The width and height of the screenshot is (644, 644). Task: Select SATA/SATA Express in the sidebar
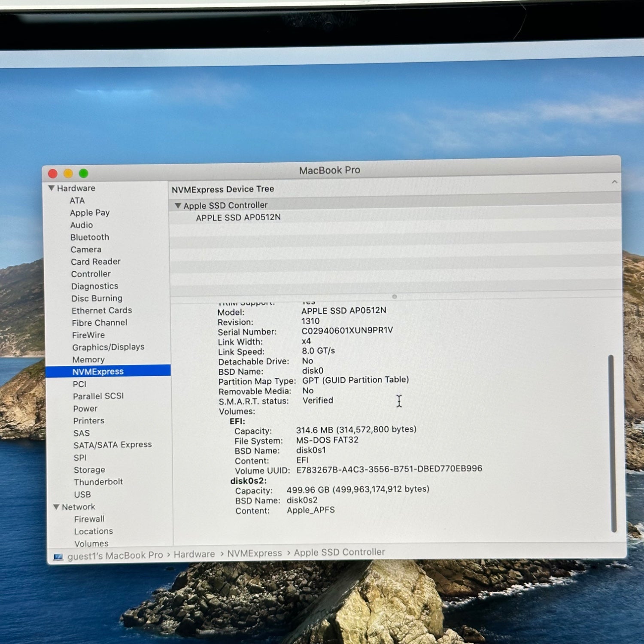112,445
